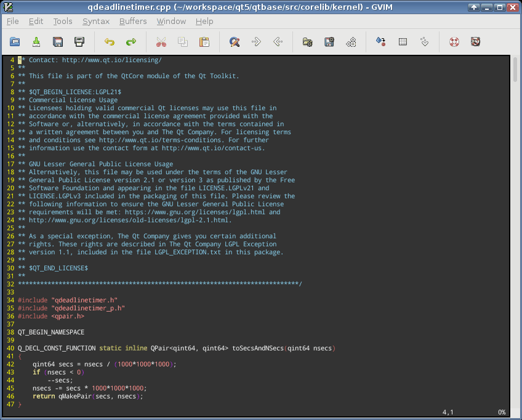522x420 pixels.
Task: Redo with the green arrow icon
Action: click(131, 42)
